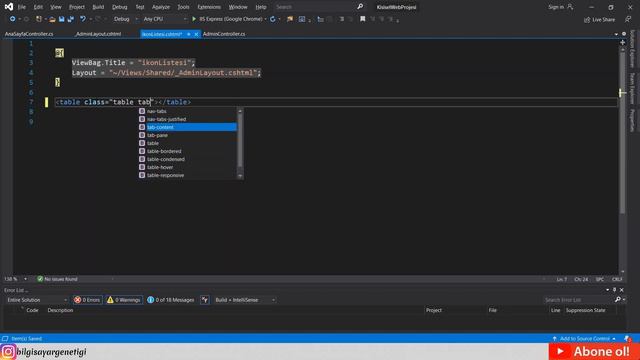Click the Open File folder icon
Image resolution: width=640 pixels, height=360 pixels.
[x=52, y=19]
